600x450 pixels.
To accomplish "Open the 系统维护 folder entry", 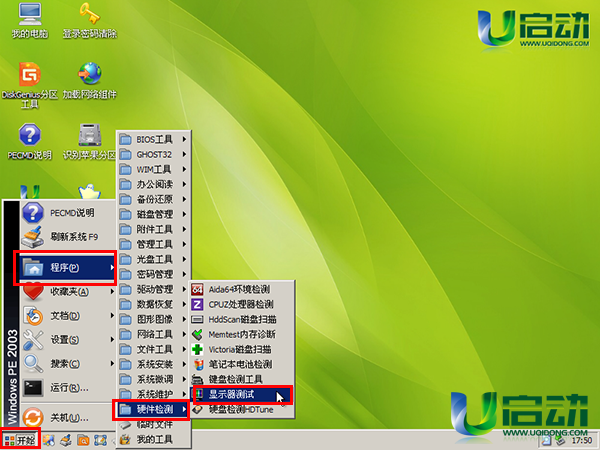I will [153, 394].
